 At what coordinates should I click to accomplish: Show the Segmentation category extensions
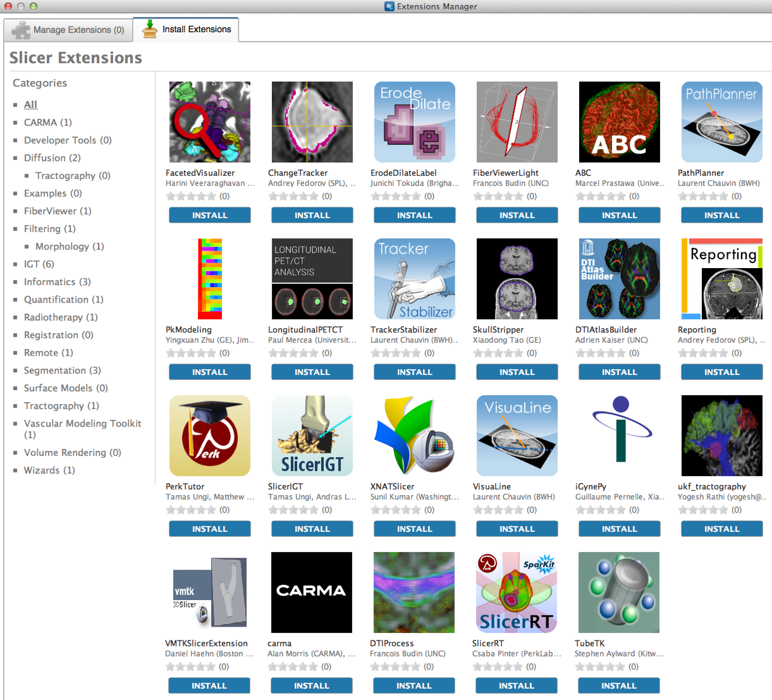point(62,370)
